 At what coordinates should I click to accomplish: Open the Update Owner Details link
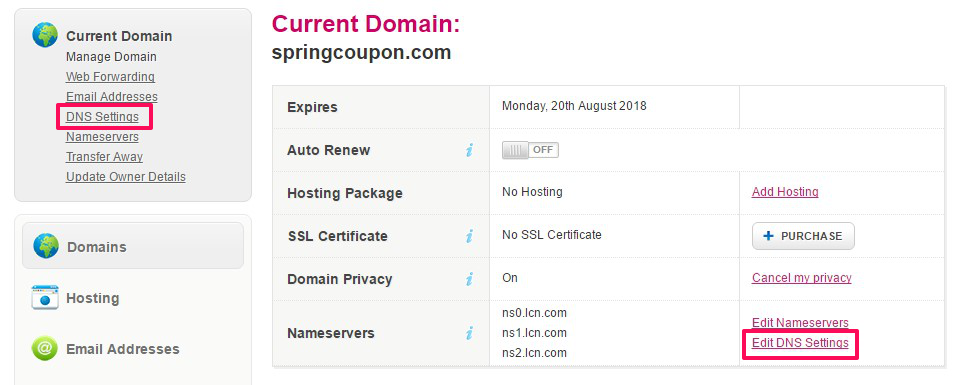click(x=126, y=177)
